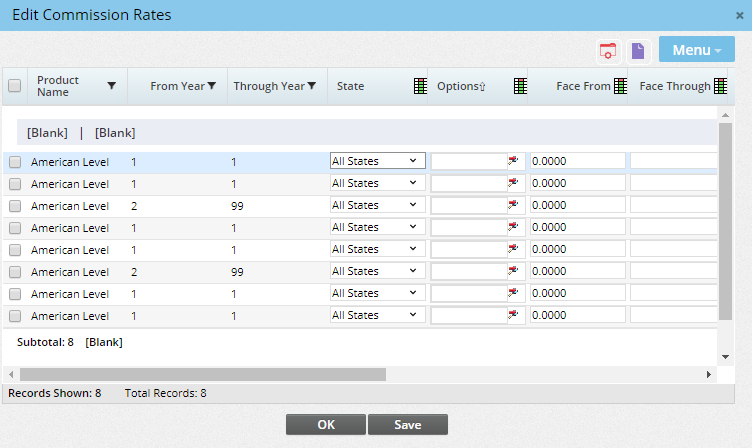Screen dimensions: 752x448
Task: Open the blue Menu dropdown
Action: point(696,50)
